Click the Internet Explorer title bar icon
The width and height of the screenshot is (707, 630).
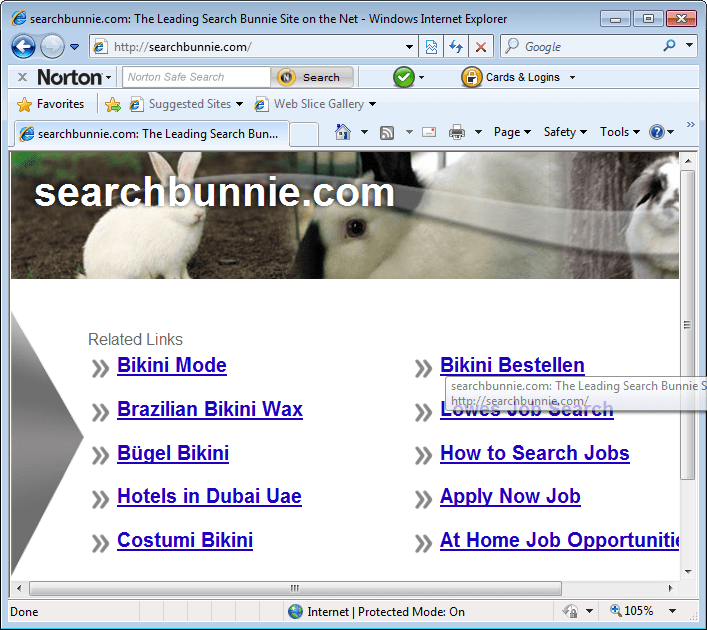(x=19, y=18)
